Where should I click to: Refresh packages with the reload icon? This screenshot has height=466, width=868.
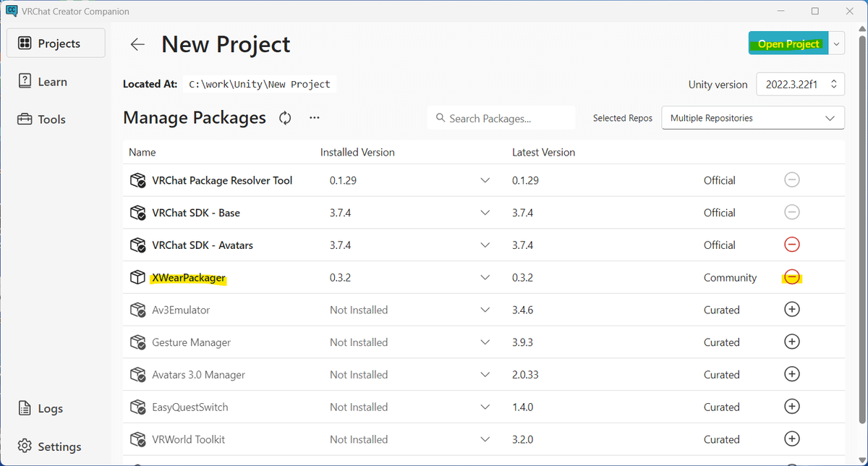[285, 118]
